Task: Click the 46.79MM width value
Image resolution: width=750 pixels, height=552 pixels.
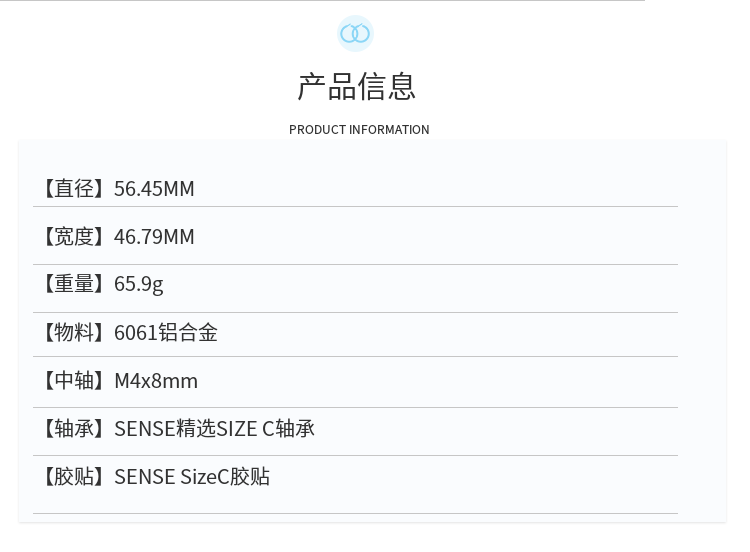Action: tap(154, 237)
